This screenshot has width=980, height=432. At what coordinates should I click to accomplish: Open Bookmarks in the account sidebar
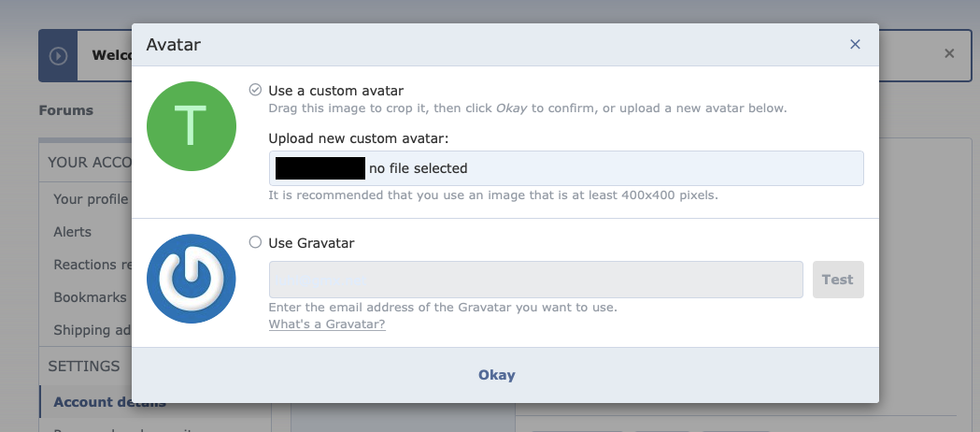click(90, 297)
